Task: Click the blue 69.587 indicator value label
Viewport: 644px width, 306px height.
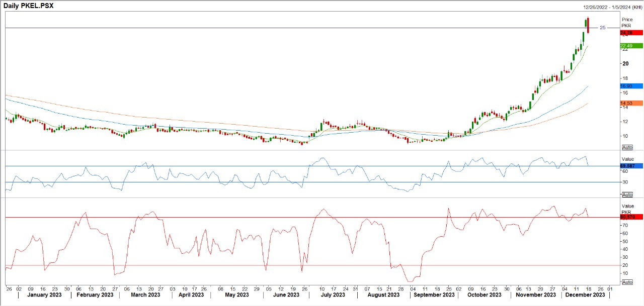Action: [x=631, y=165]
